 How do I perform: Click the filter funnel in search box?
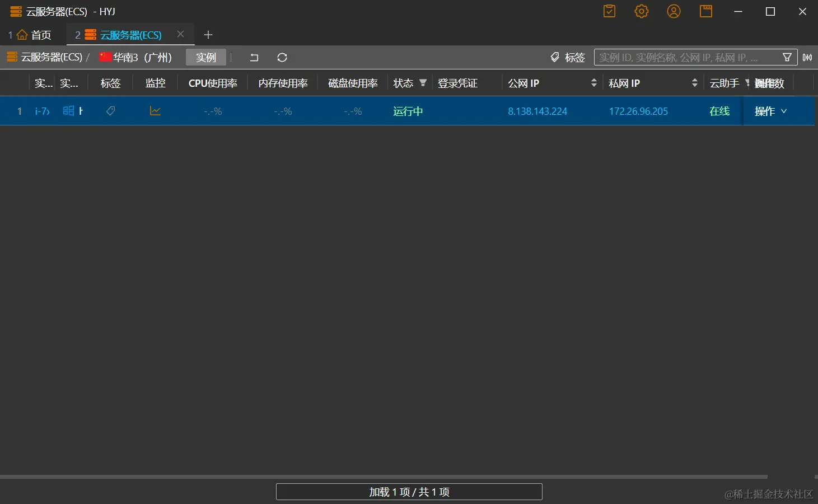pos(787,57)
